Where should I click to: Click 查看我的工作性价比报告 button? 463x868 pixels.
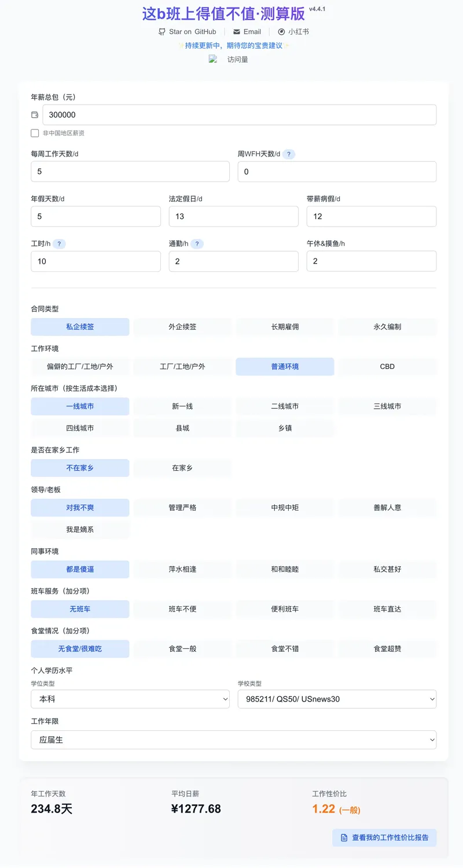coord(384,837)
